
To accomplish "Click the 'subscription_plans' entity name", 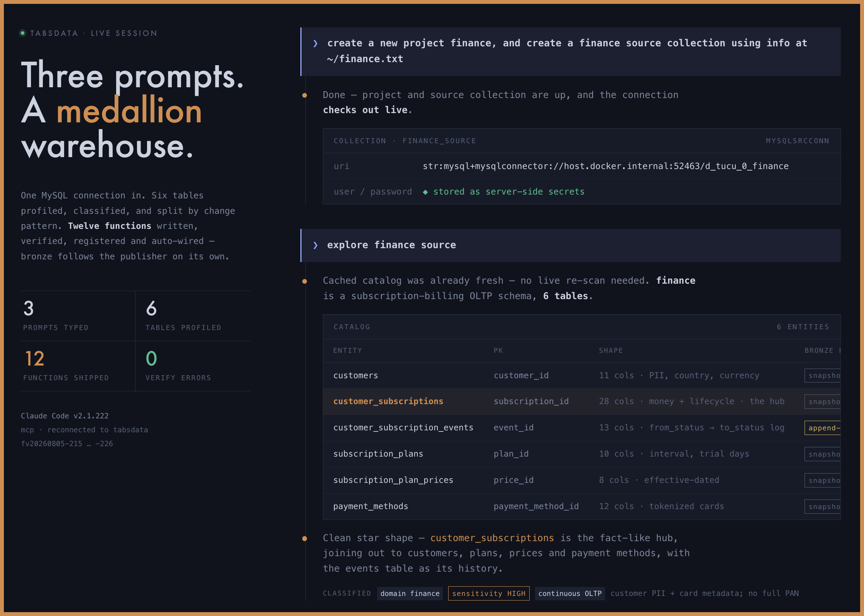I will 378,454.
